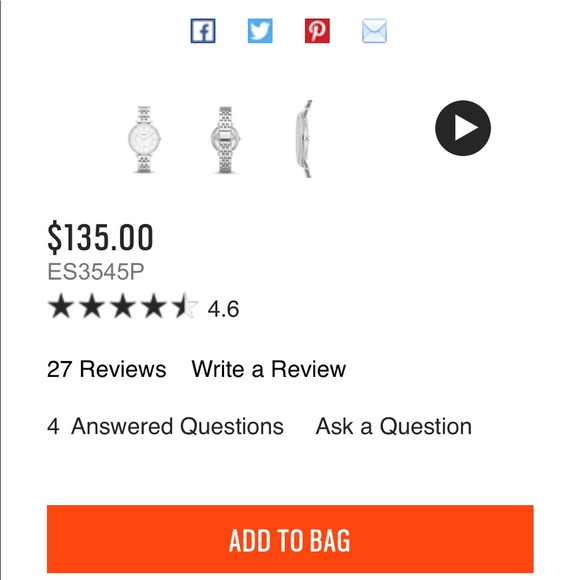Email this product with the envelope icon

374,31
